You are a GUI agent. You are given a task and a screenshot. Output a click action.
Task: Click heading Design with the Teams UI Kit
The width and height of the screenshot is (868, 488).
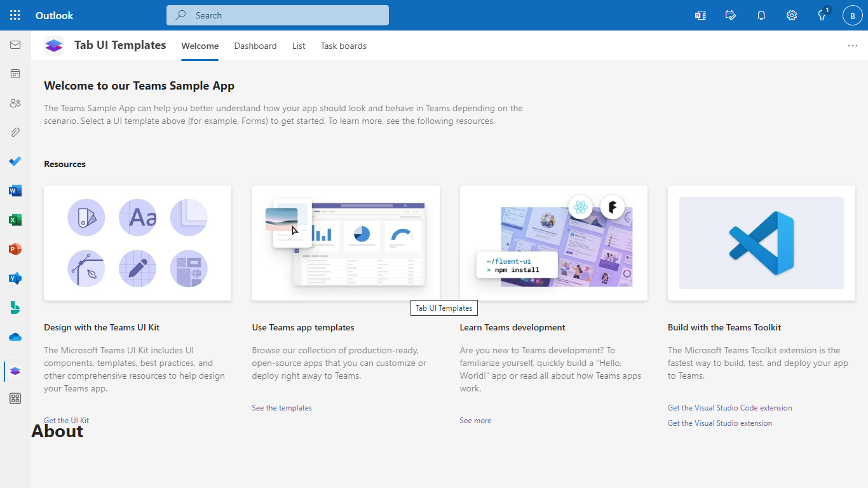pyautogui.click(x=102, y=327)
